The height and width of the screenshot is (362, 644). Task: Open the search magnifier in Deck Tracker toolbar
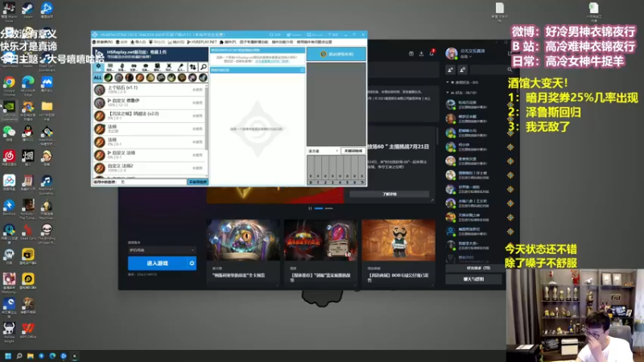[x=204, y=67]
